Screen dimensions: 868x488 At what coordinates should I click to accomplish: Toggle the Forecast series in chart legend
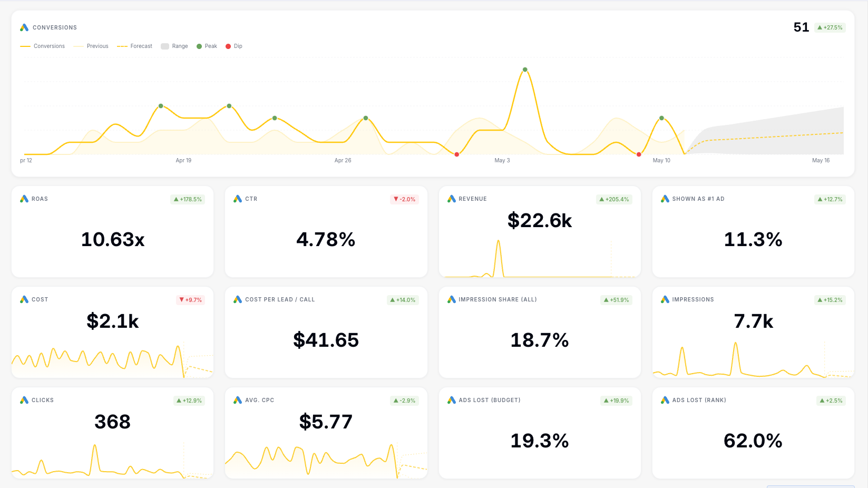pyautogui.click(x=134, y=46)
